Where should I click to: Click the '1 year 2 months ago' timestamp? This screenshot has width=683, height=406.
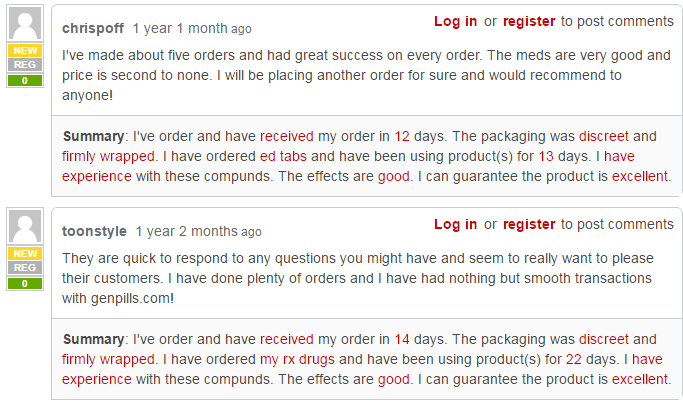tap(198, 231)
